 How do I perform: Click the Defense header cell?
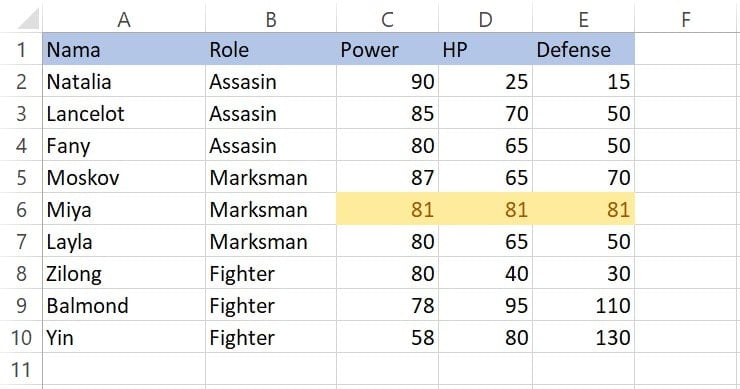click(583, 49)
